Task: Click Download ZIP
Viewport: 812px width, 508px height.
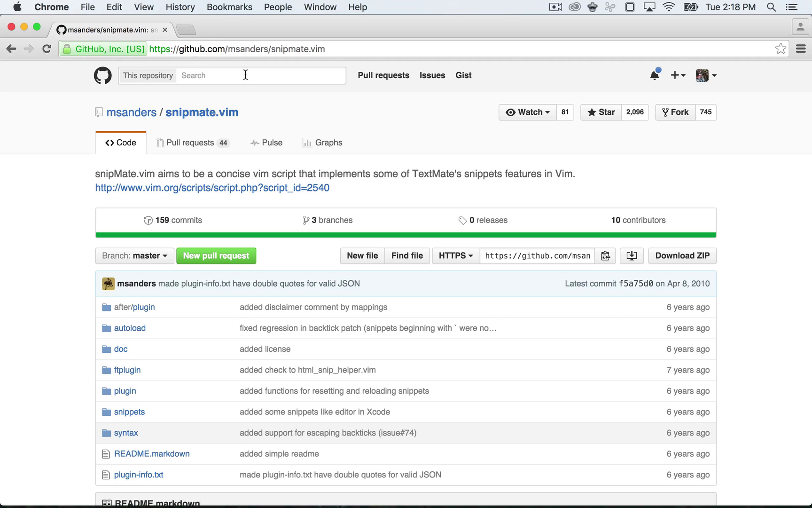Action: point(682,256)
